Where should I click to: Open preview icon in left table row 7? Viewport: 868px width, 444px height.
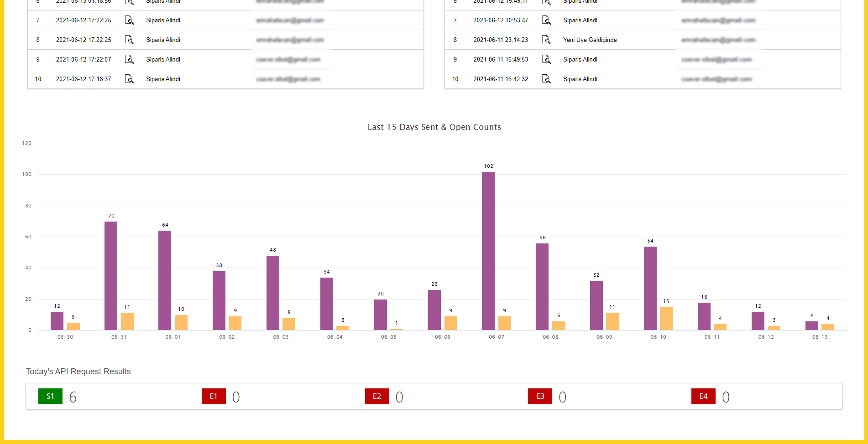129,20
